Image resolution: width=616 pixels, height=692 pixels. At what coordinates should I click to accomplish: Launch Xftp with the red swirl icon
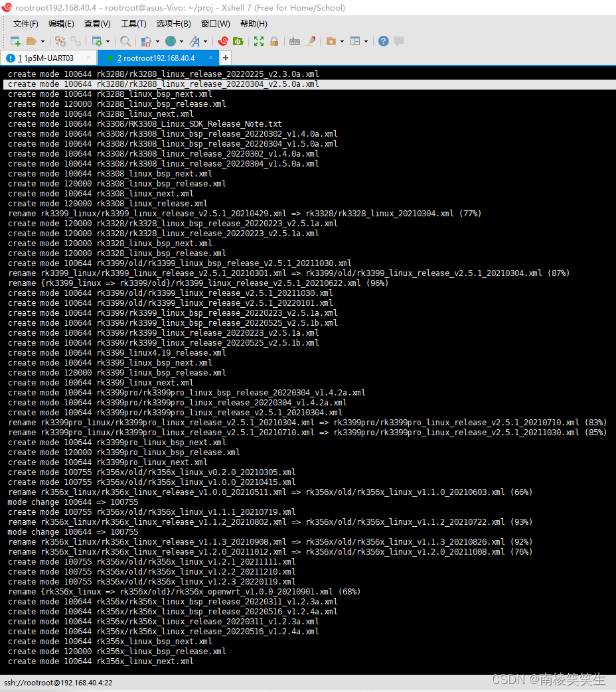coord(223,41)
